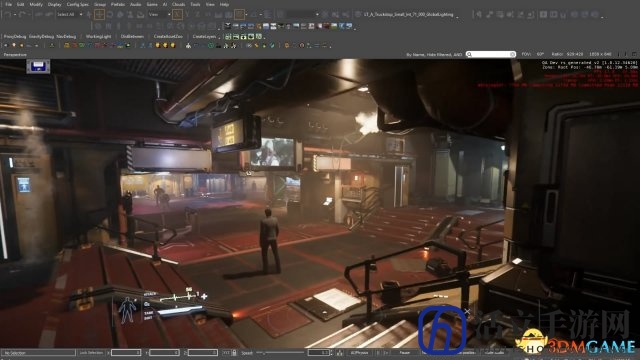The image size is (640, 360).
Task: Open the Tools menu
Action: (x=196, y=4)
